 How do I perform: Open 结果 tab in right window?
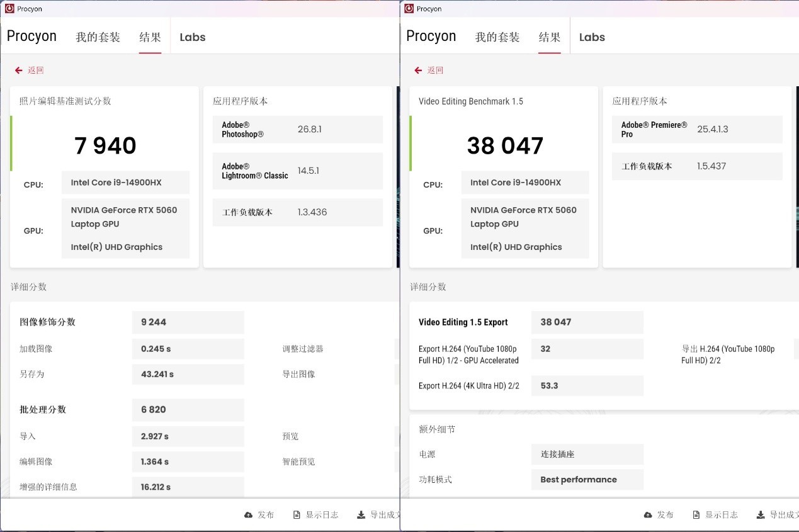[550, 37]
